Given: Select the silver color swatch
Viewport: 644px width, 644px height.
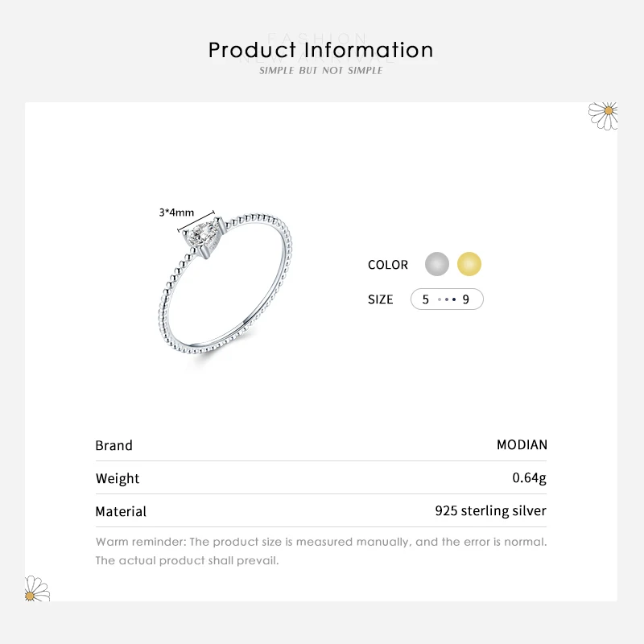Looking at the screenshot, I should click(437, 264).
